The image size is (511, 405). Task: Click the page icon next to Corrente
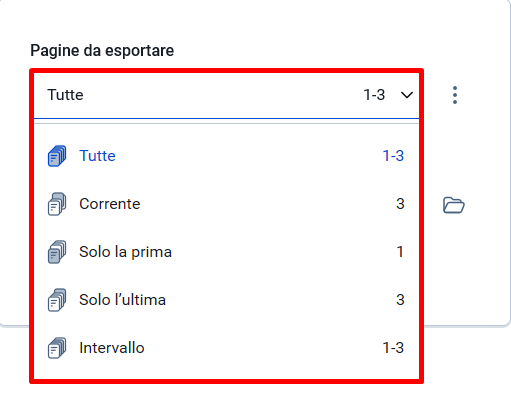pyautogui.click(x=57, y=204)
